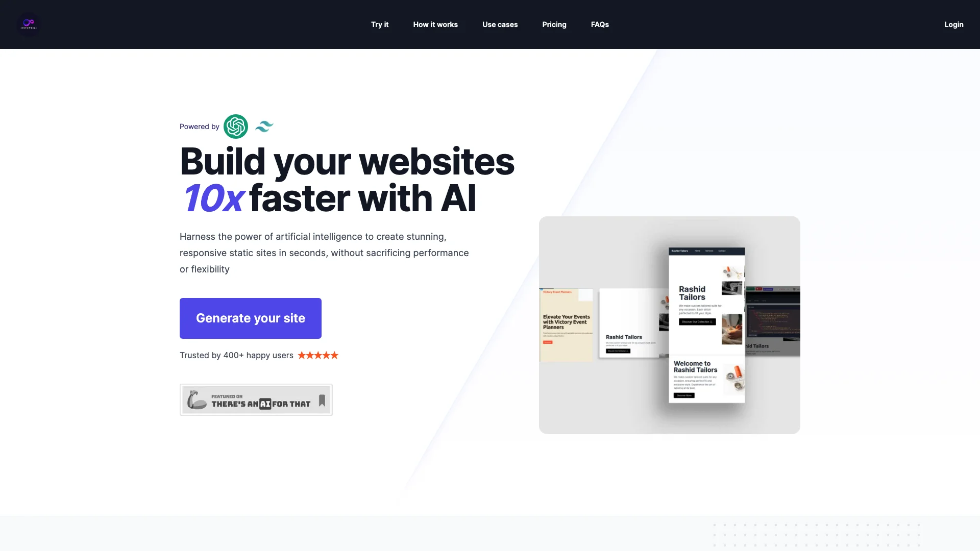Click the 'There's An AI For That' badge icon
The image size is (980, 551).
[x=256, y=399]
